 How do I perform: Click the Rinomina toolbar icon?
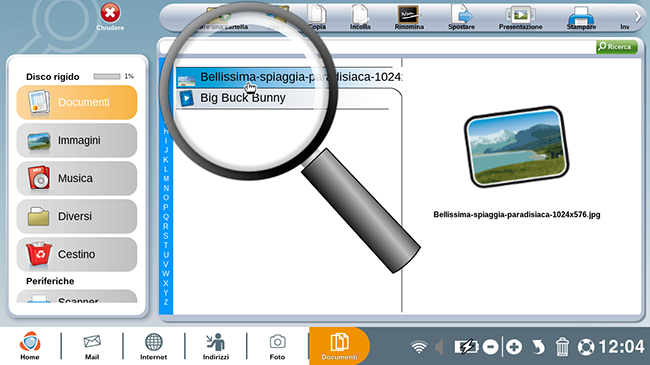[409, 15]
